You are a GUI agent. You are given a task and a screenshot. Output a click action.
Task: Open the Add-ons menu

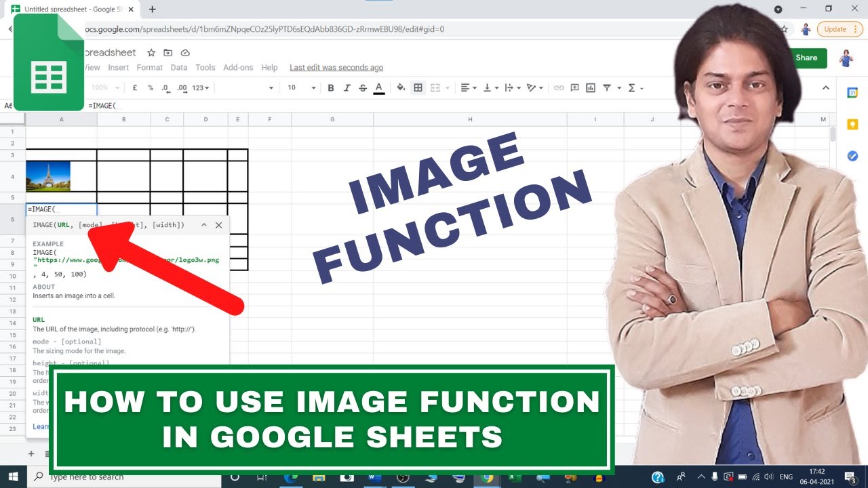[238, 68]
